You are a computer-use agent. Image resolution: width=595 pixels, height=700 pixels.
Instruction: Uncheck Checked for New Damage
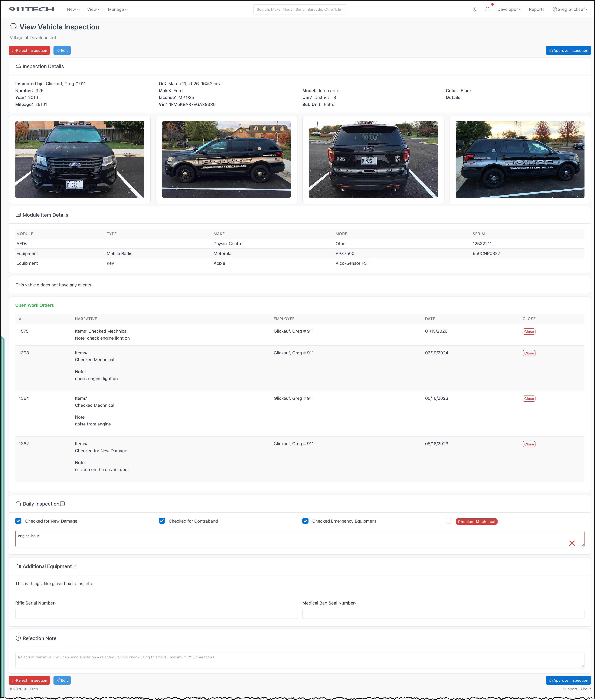pos(18,521)
